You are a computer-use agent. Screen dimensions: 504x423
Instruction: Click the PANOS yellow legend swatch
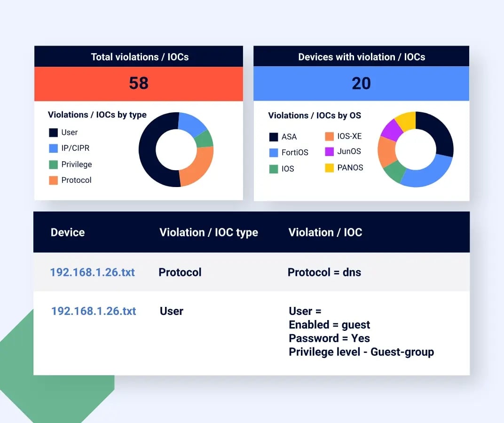330,168
